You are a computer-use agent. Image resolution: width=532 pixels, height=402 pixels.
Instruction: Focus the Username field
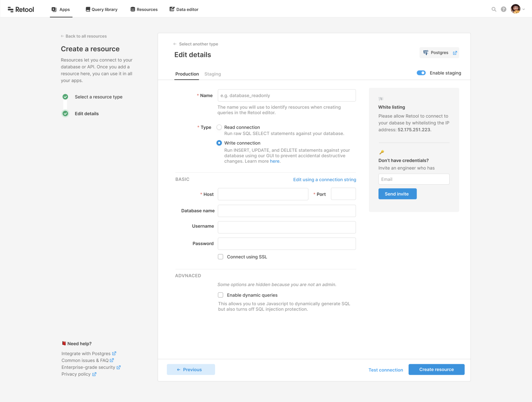(287, 227)
